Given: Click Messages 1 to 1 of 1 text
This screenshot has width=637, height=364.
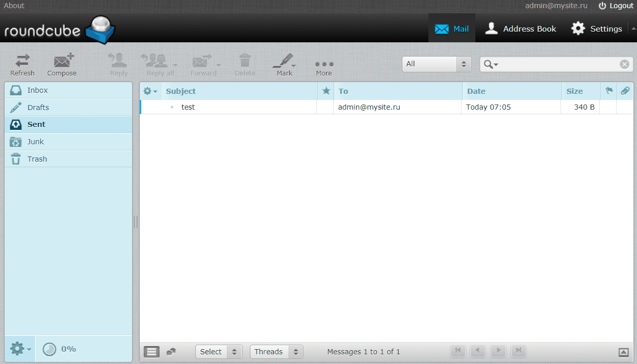Looking at the screenshot, I should 364,352.
